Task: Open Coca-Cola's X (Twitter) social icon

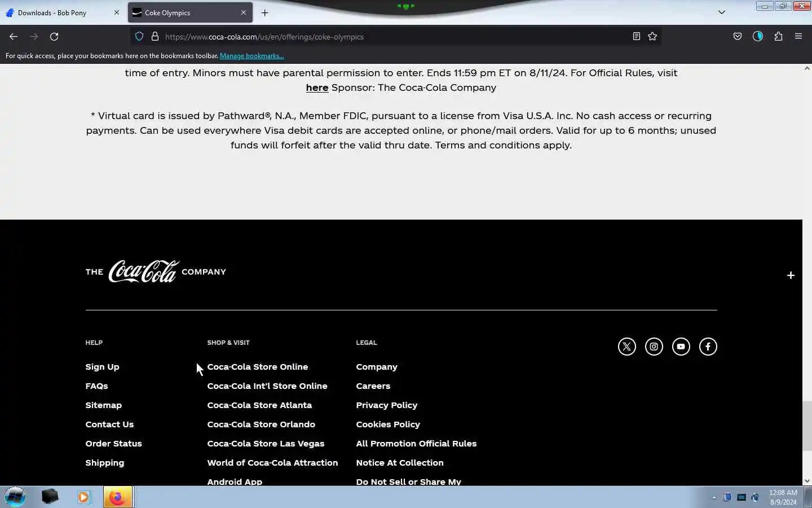Action: click(626, 347)
